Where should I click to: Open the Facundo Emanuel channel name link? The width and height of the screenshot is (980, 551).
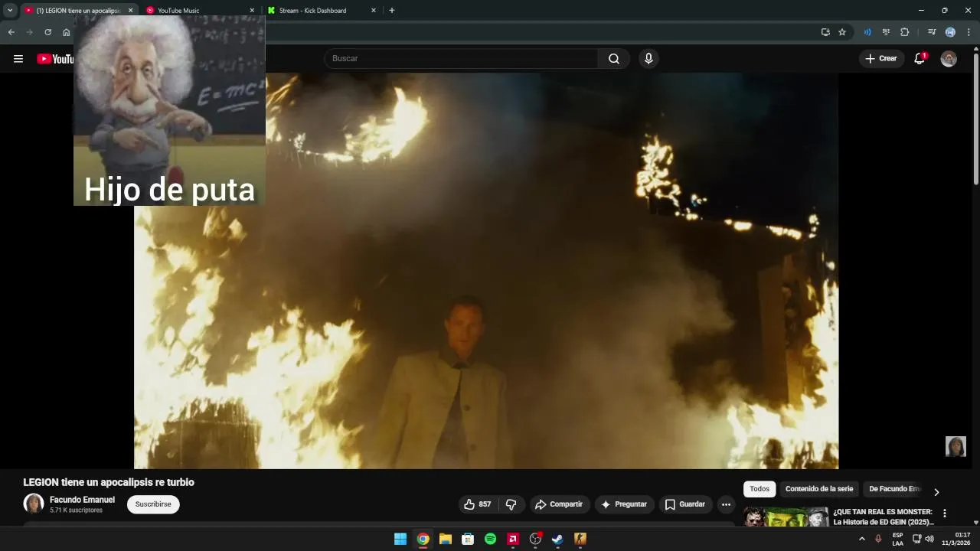click(x=82, y=500)
